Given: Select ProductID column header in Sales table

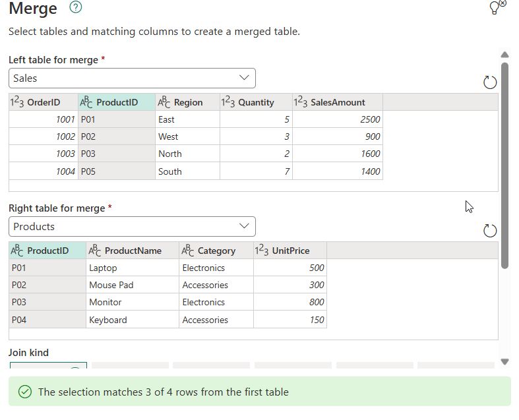Looking at the screenshot, I should (117, 102).
